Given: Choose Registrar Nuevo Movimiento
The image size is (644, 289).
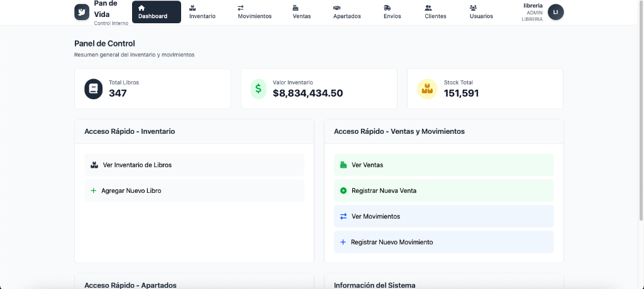Looking at the screenshot, I should [x=443, y=243].
